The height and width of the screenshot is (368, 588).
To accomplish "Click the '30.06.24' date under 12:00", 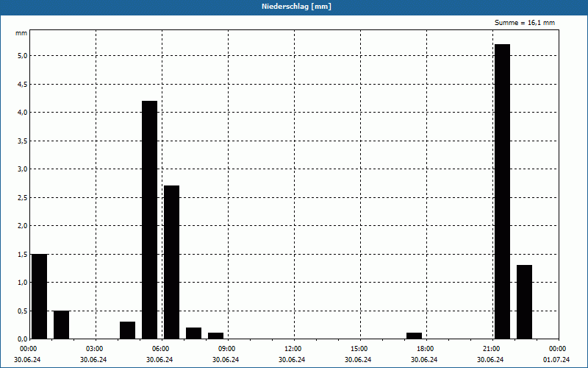I will [292, 359].
